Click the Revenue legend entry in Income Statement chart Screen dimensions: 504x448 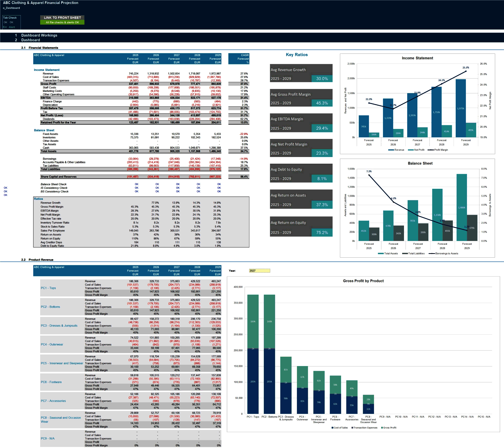(x=396, y=150)
